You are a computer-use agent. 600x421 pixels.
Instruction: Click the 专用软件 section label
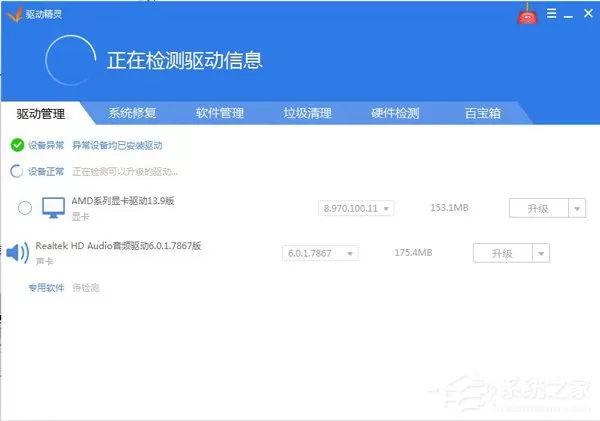(x=46, y=288)
